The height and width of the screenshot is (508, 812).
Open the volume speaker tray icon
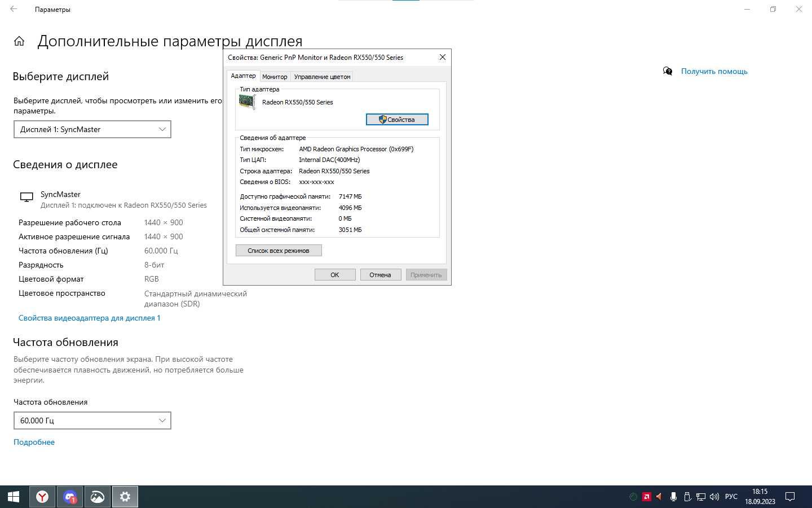tap(714, 497)
